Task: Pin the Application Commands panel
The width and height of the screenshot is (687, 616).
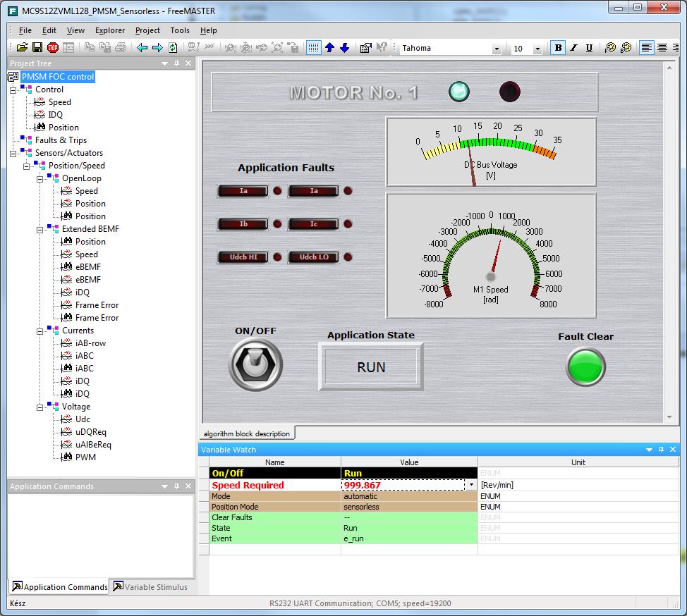Action: click(x=176, y=486)
